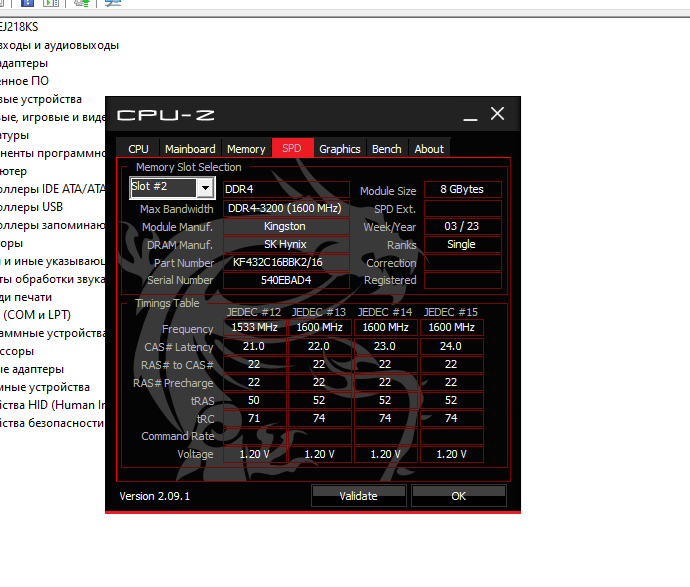690x587 pixels.
Task: Select the системные устройства tree item
Action: coord(45,387)
